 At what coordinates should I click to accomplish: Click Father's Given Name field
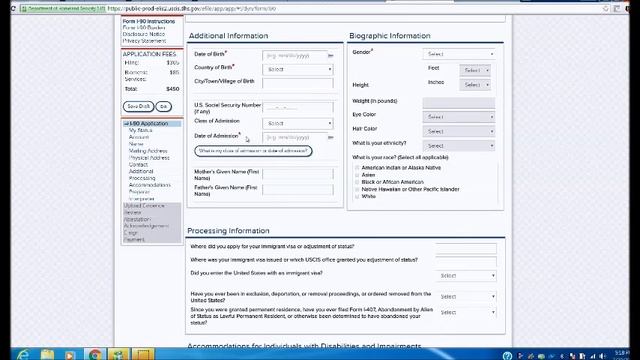coord(298,190)
